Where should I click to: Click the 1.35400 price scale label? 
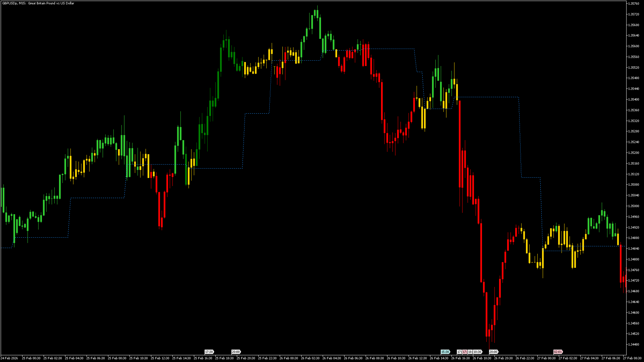633,100
